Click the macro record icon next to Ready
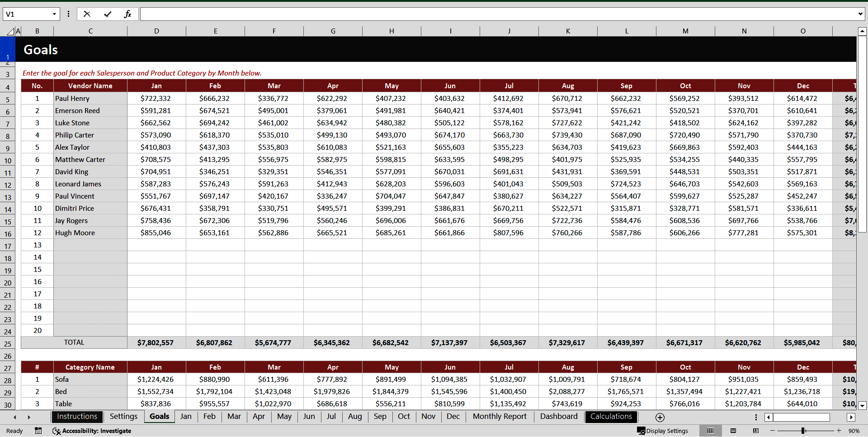 coord(38,431)
